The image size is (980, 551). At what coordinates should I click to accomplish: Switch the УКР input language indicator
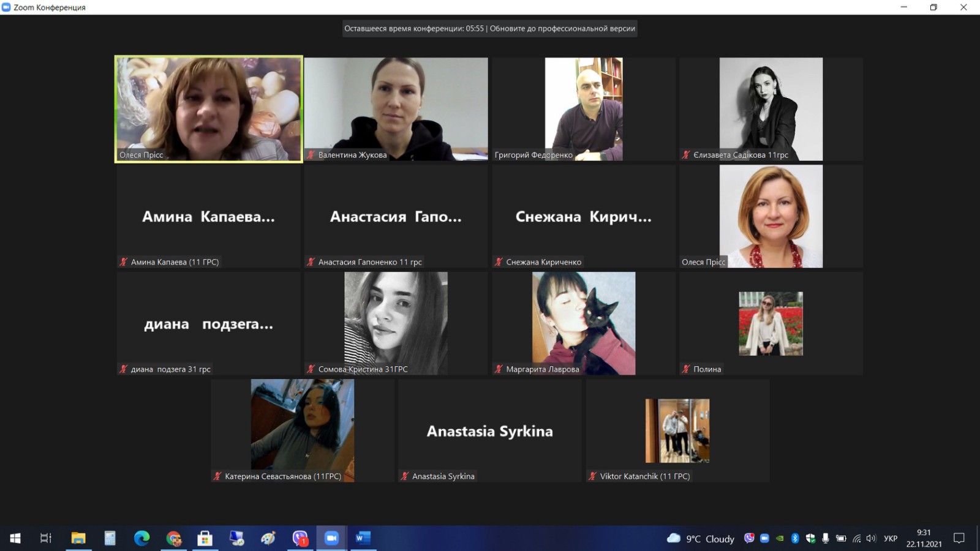point(891,539)
